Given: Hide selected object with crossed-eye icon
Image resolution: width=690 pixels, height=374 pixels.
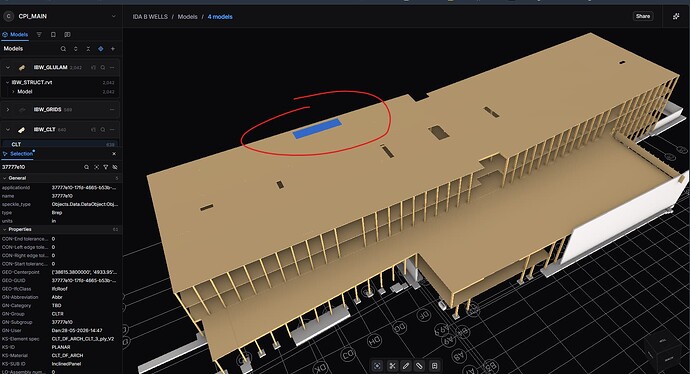Looking at the screenshot, I should [115, 167].
